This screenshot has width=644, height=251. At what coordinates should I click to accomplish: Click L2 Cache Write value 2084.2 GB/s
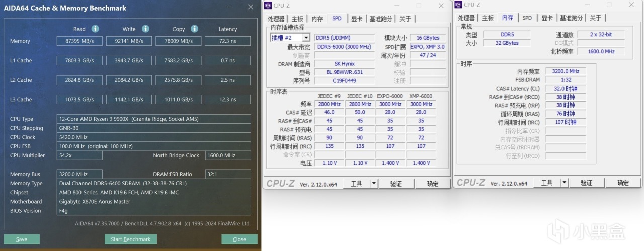(129, 80)
